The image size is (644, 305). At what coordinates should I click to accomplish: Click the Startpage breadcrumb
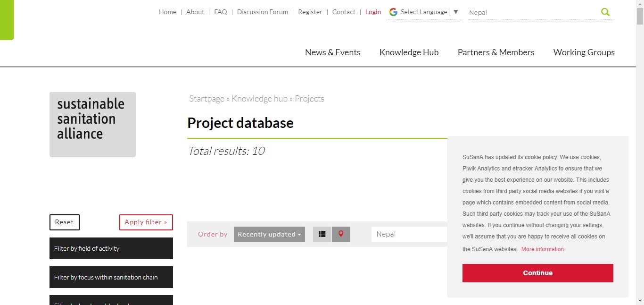[x=206, y=99]
